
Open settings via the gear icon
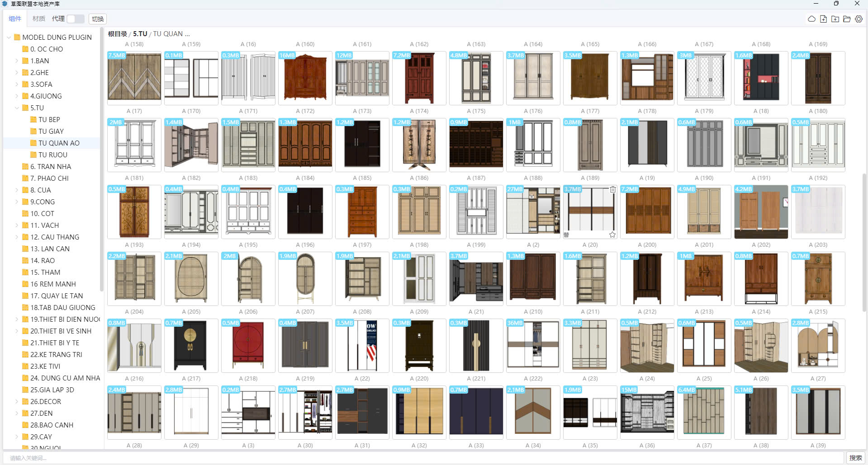(x=859, y=19)
